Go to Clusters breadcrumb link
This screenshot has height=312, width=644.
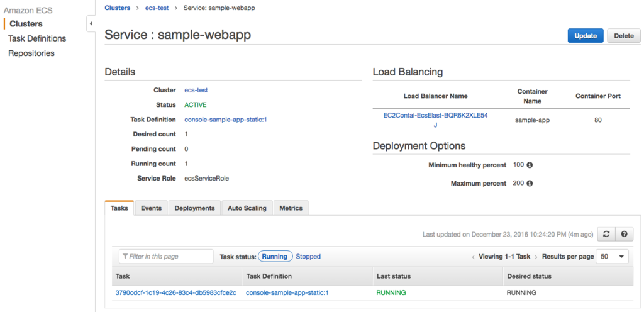click(118, 8)
